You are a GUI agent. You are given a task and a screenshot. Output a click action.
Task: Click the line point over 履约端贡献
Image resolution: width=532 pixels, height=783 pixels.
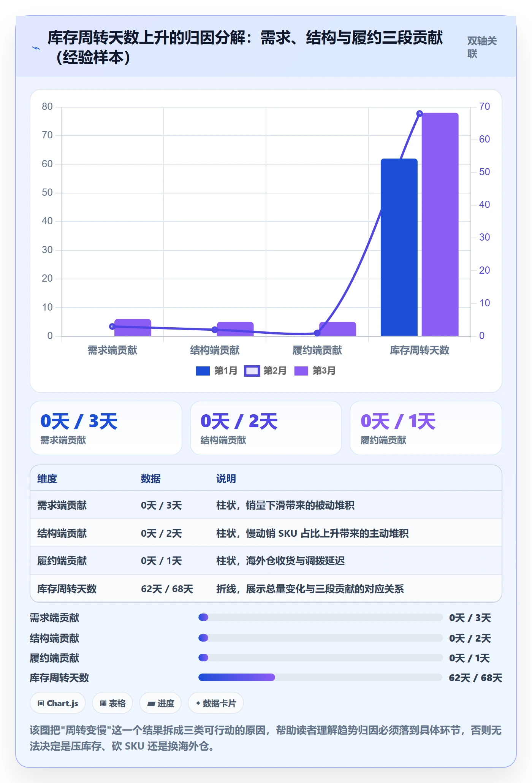tap(317, 333)
